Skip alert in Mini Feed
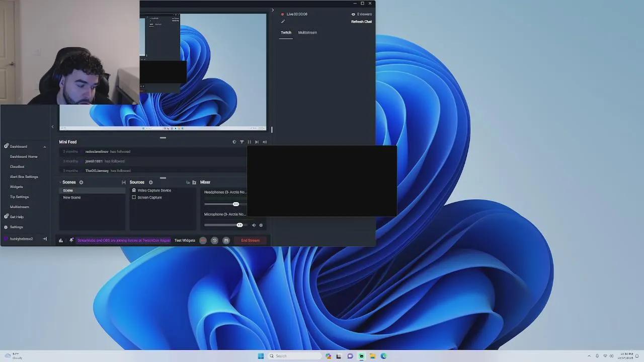The image size is (644, 362). (x=257, y=142)
